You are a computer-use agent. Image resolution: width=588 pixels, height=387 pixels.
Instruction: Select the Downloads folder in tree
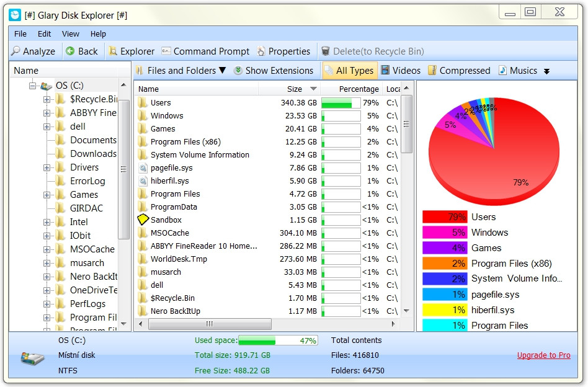[94, 154]
